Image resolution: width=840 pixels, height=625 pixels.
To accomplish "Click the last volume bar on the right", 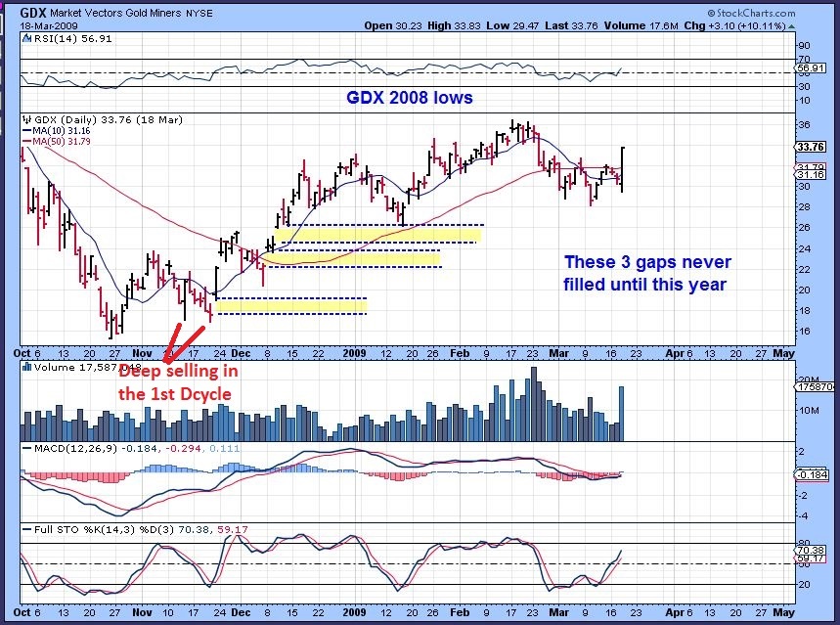I will [621, 414].
